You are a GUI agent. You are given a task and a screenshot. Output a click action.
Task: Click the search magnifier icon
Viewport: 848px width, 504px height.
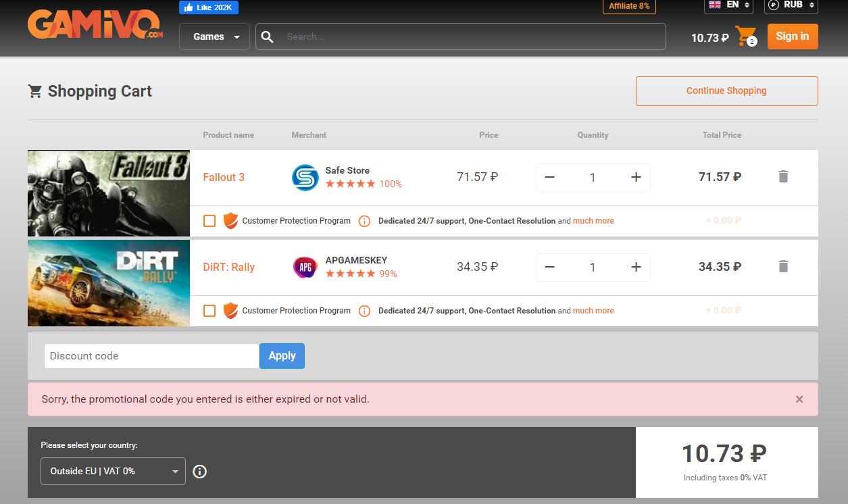(x=268, y=36)
